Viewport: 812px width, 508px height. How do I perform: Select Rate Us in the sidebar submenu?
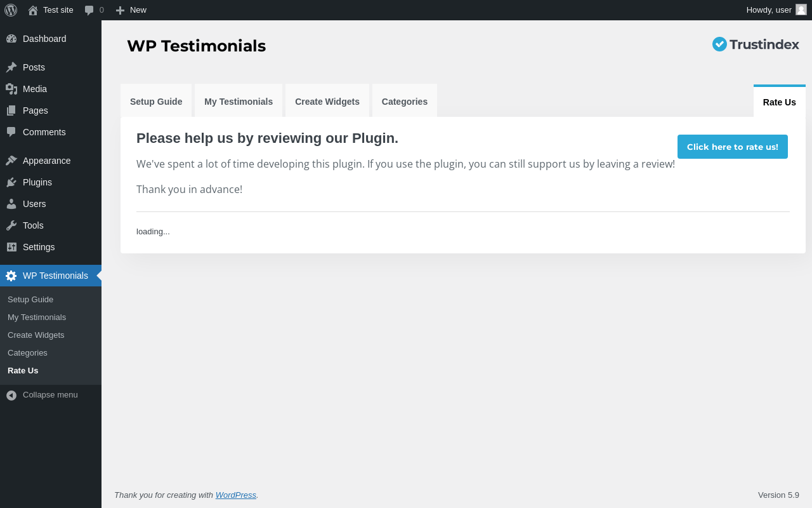pos(51,371)
